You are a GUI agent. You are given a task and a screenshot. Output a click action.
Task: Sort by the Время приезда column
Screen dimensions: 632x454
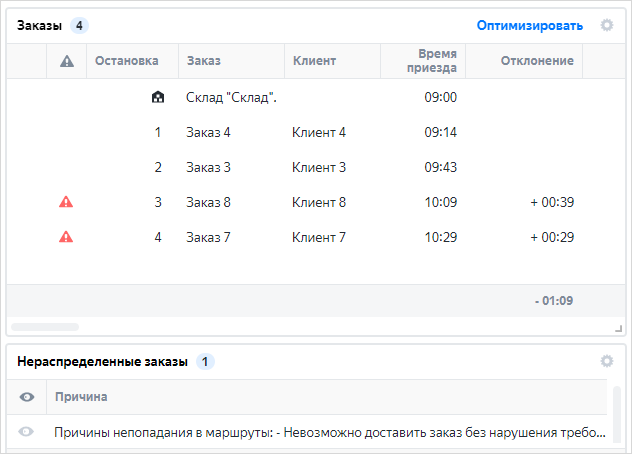[438, 61]
